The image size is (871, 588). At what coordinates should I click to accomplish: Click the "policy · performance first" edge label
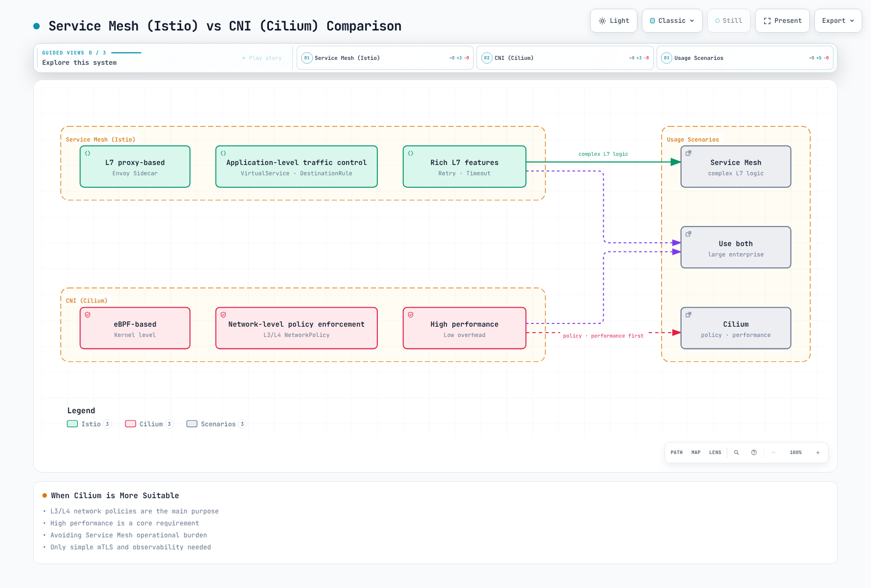coord(603,336)
